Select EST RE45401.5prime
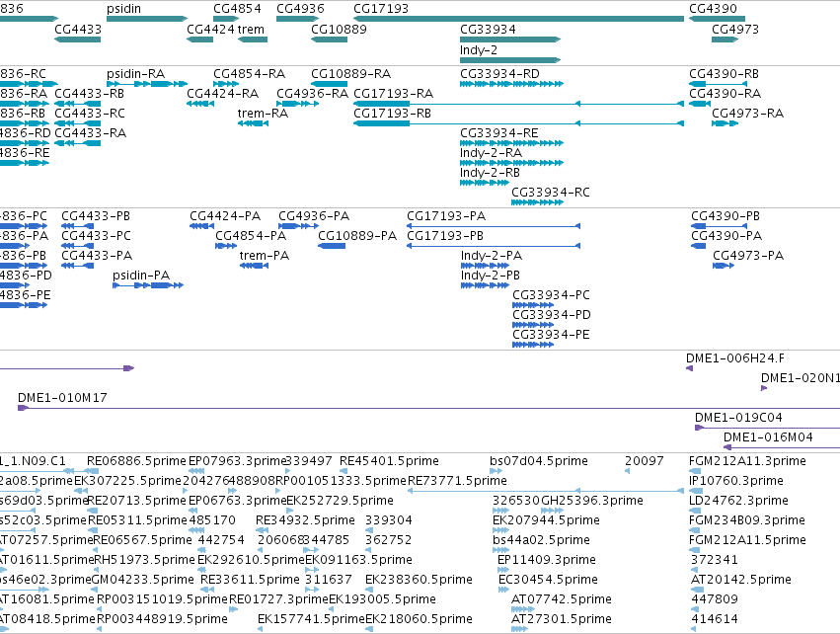 pos(390,461)
